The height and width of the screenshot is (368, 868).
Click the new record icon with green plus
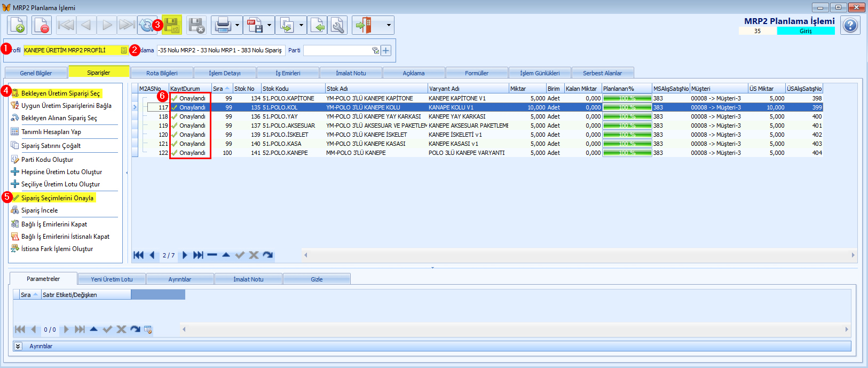[x=17, y=25]
